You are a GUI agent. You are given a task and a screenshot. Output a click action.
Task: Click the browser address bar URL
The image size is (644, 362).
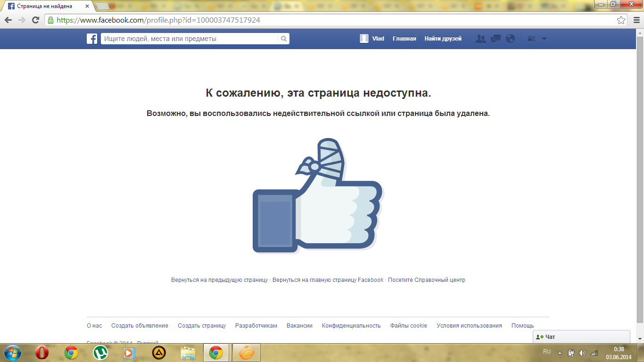click(x=158, y=20)
